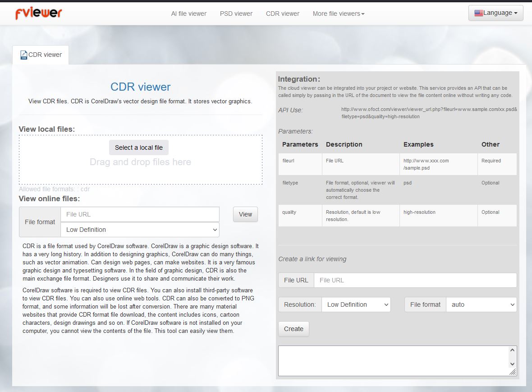Click the Optional cell in quality row
Screen dimensions: 532x392
497,216
